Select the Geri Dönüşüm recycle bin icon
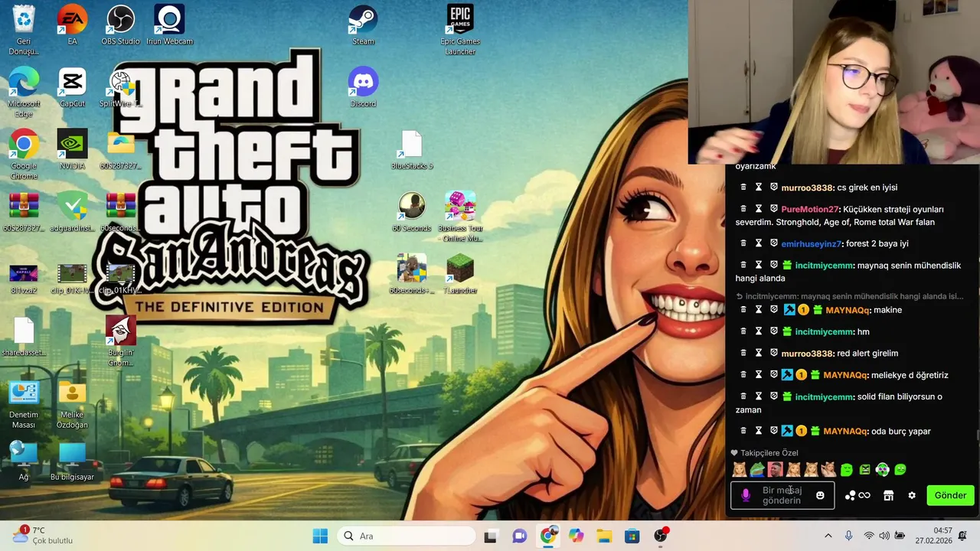 24,29
